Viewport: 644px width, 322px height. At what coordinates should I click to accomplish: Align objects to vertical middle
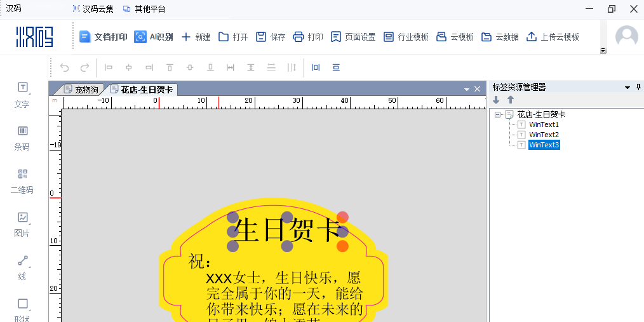pos(190,68)
